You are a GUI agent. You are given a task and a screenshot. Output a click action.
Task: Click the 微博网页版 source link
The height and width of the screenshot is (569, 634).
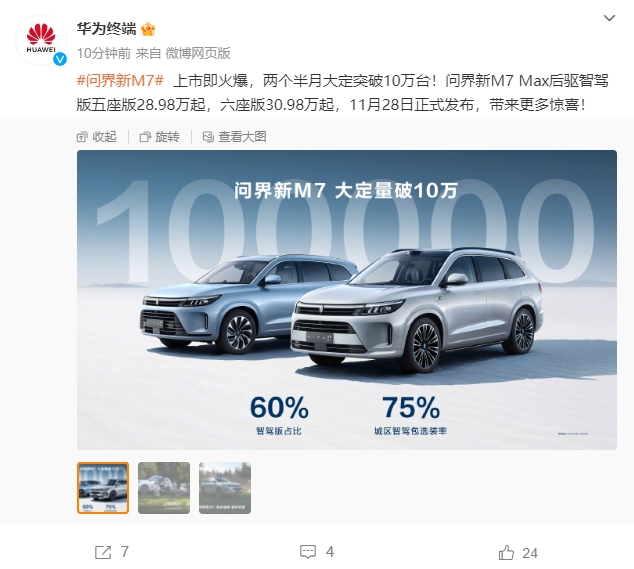(x=198, y=53)
